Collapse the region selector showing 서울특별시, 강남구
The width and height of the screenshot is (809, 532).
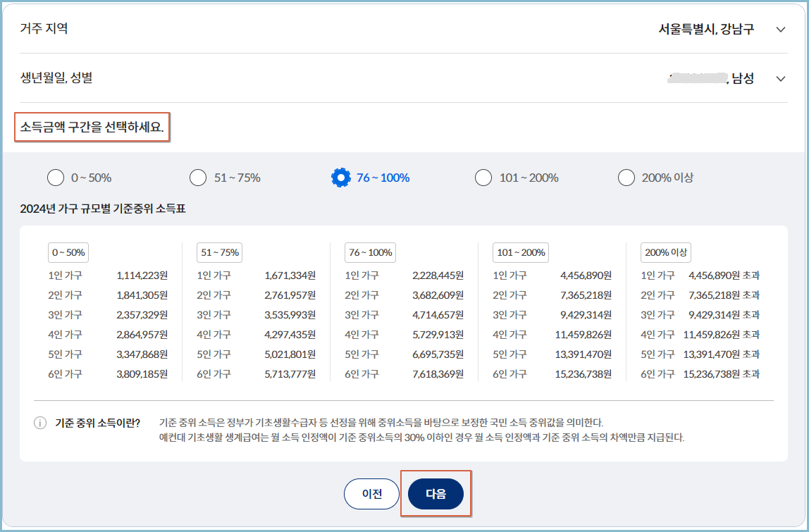click(x=780, y=30)
